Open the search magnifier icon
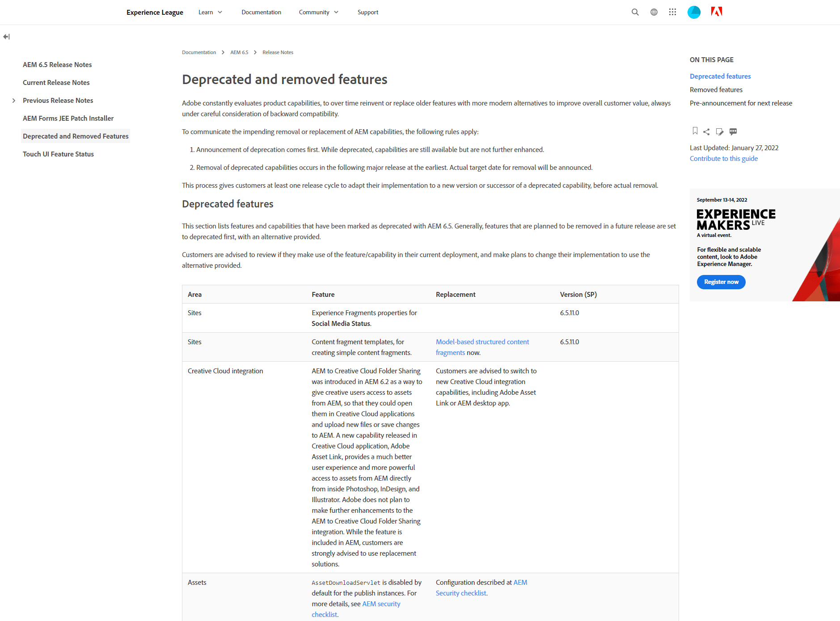Image resolution: width=840 pixels, height=621 pixels. click(x=635, y=12)
